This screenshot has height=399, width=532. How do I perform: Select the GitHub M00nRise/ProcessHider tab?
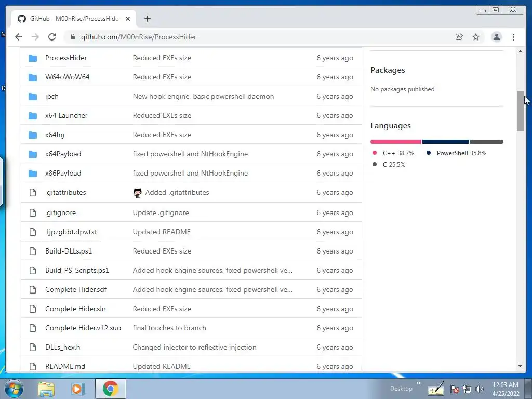(74, 19)
